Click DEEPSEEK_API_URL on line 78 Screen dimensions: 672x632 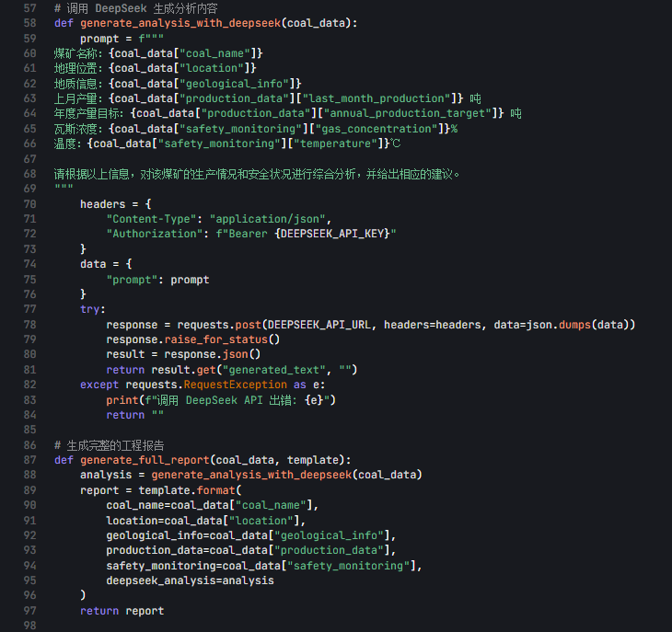coord(319,325)
